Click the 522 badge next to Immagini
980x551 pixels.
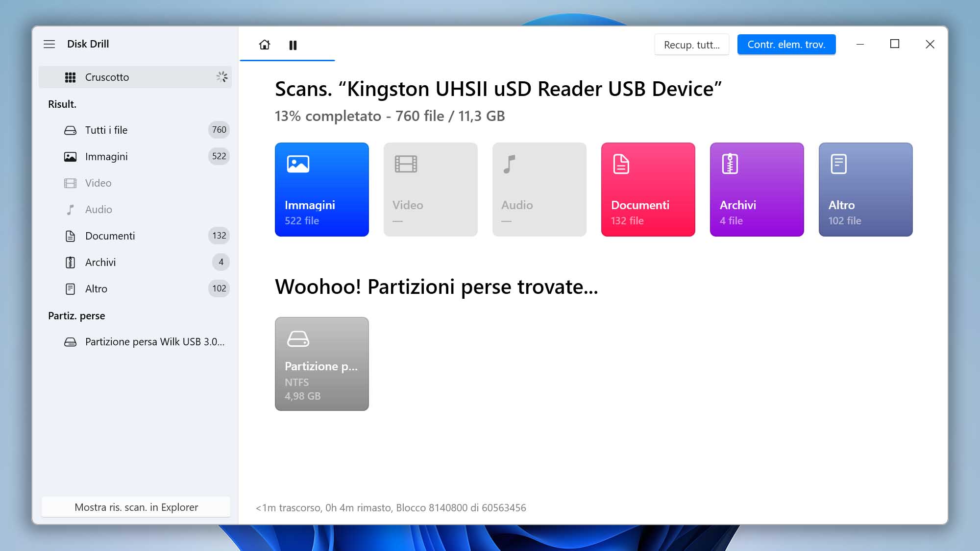tap(219, 156)
